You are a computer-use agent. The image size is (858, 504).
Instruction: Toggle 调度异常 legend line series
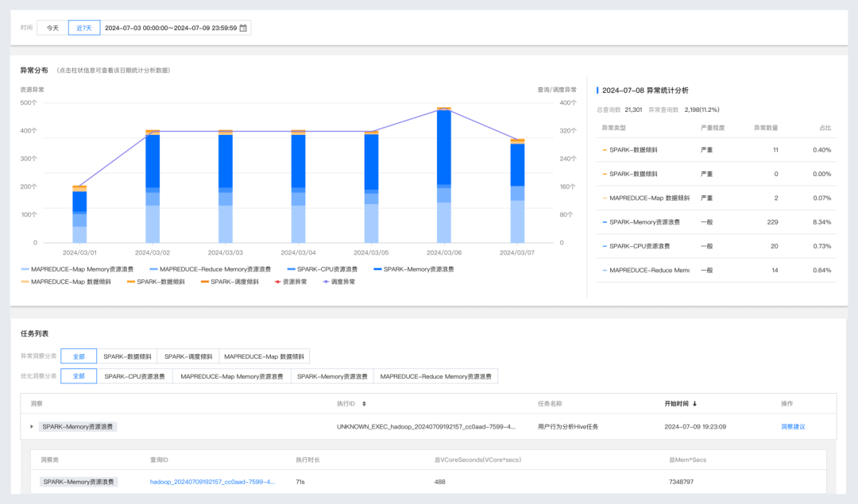pyautogui.click(x=338, y=282)
